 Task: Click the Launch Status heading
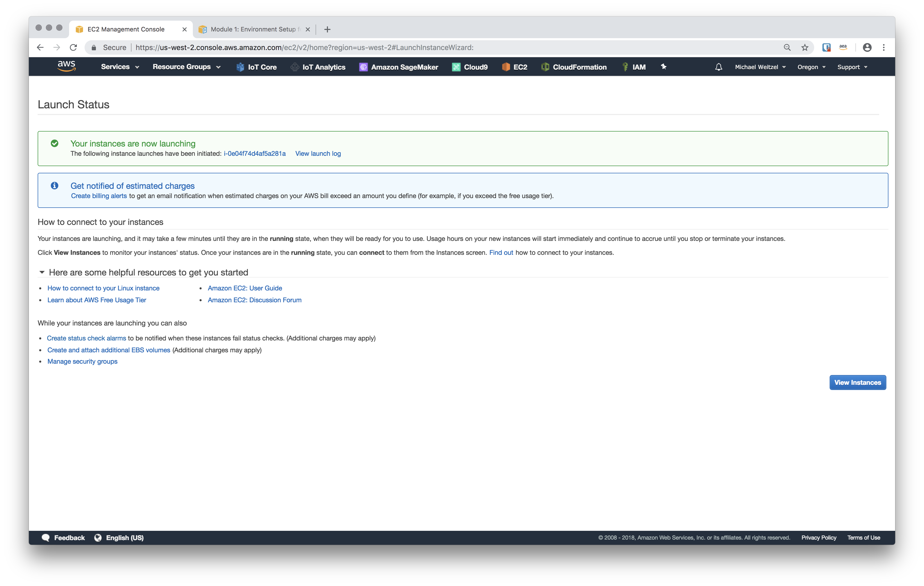[x=73, y=104]
